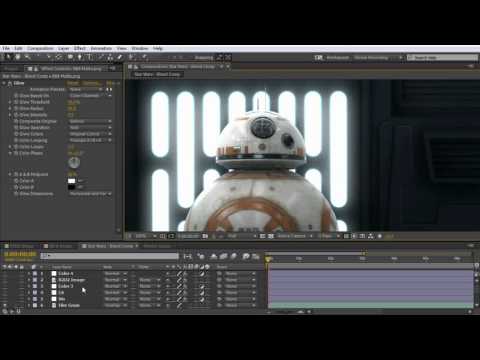Open the Animation menu
Viewport: 480px width, 360px height.
pyautogui.click(x=101, y=48)
